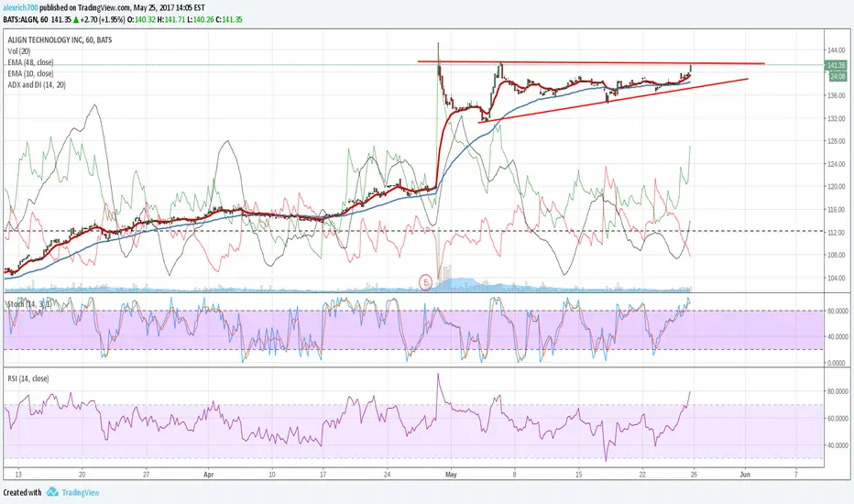Click the 112.00 price axis label
Viewport: 854px width, 504px height.
tap(836, 233)
